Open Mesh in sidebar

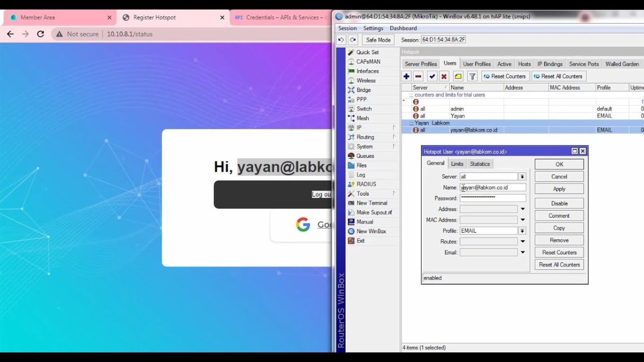tap(362, 118)
